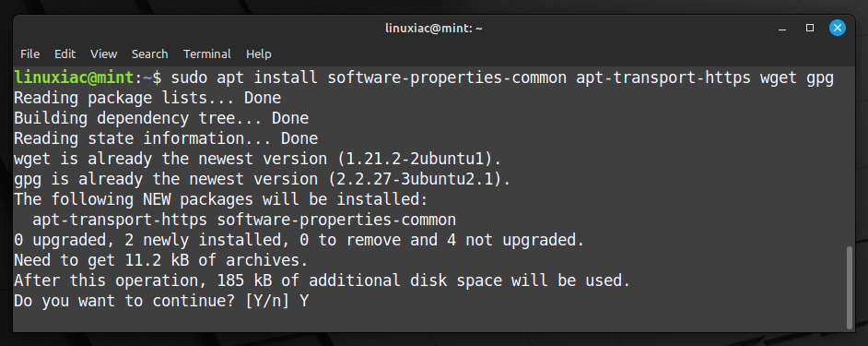Click the typed Y after [Y/n]
The image size is (868, 346).
[304, 301]
